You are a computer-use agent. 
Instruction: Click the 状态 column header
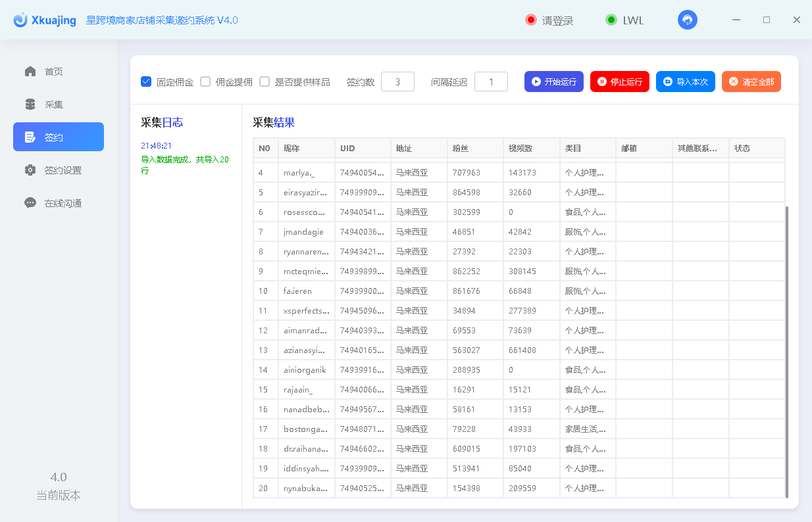point(757,149)
